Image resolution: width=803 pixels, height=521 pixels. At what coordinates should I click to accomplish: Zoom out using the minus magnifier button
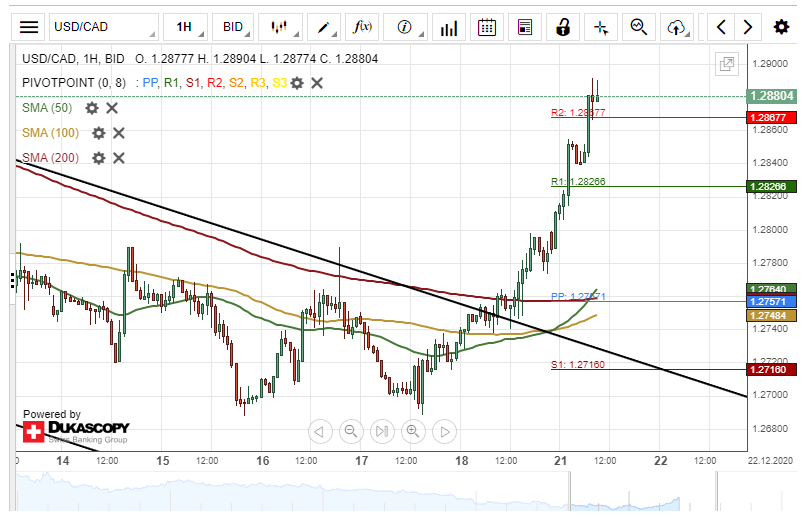(x=351, y=431)
